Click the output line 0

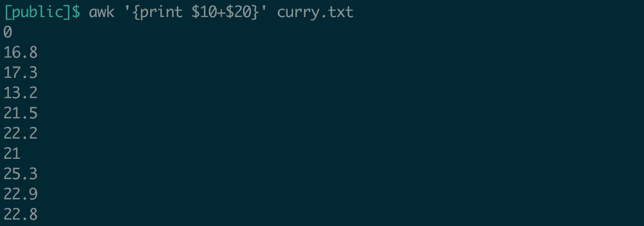click(x=7, y=33)
